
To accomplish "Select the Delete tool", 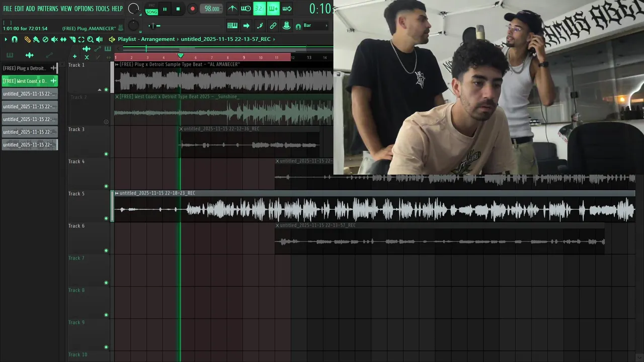I will click(45, 39).
